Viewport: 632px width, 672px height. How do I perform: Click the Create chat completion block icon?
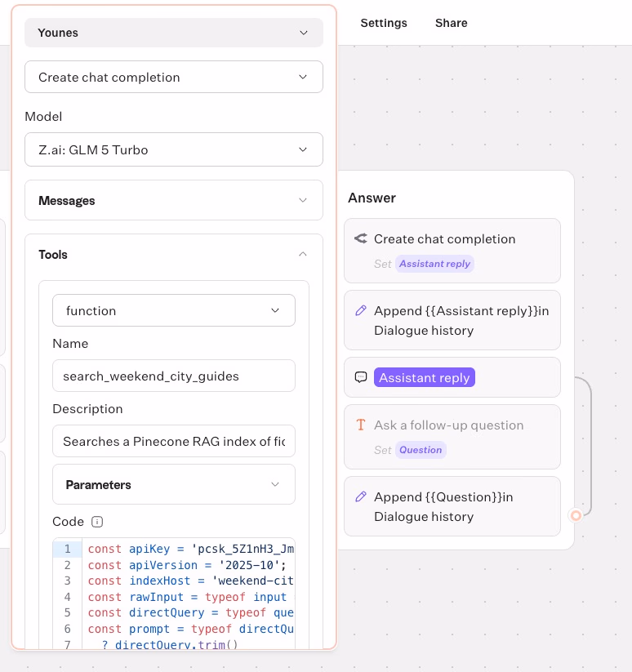360,239
